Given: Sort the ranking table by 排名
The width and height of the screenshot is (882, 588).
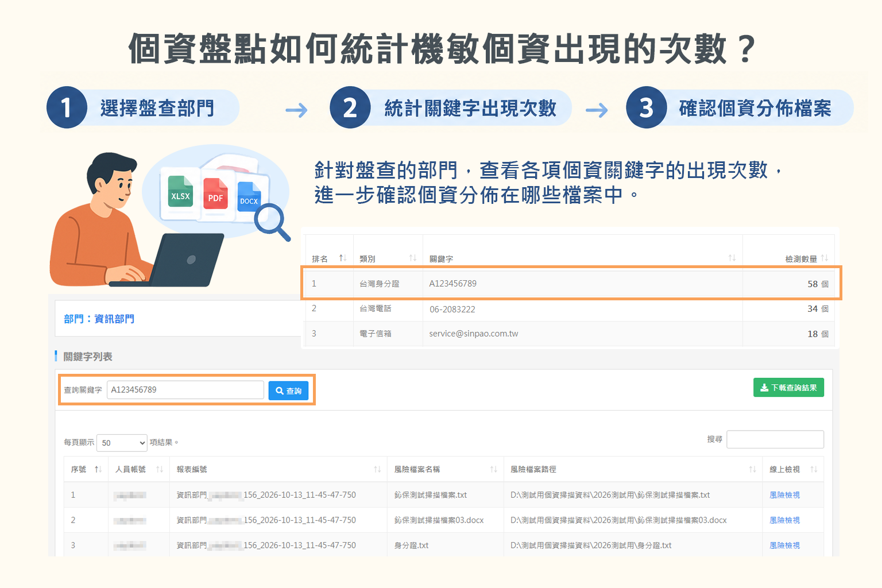Looking at the screenshot, I should (x=343, y=258).
